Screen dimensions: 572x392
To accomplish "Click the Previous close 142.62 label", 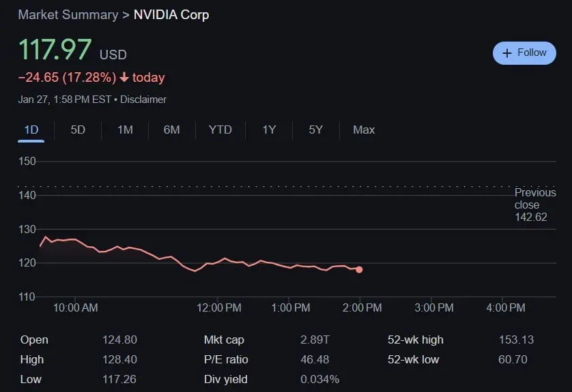I will (x=534, y=205).
